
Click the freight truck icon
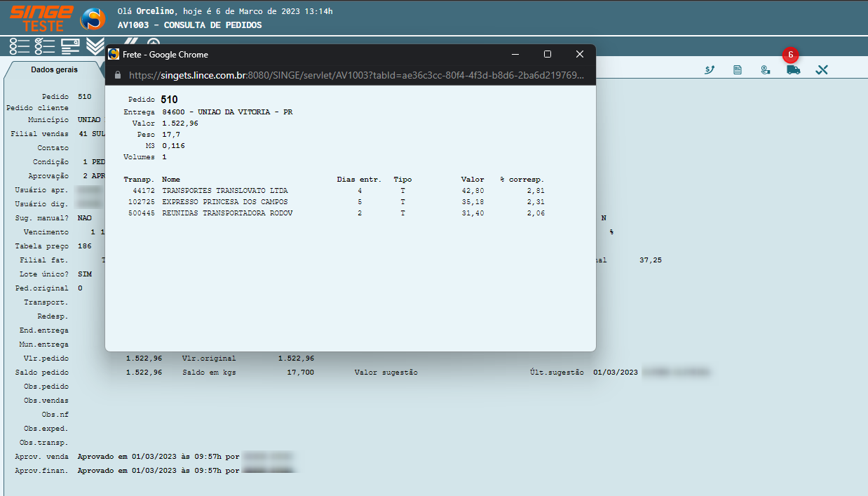coord(793,70)
